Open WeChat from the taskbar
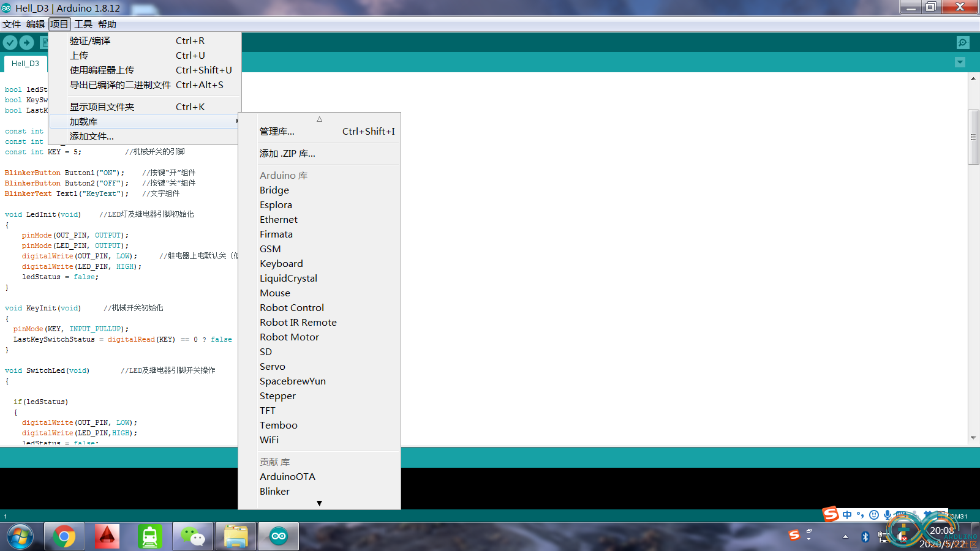 point(193,537)
